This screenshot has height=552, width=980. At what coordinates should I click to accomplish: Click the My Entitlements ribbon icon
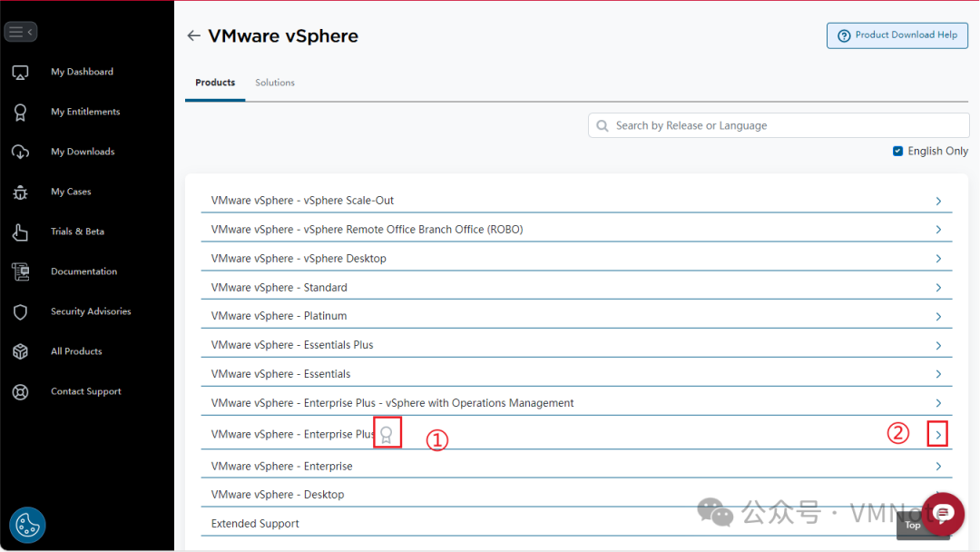pyautogui.click(x=20, y=113)
